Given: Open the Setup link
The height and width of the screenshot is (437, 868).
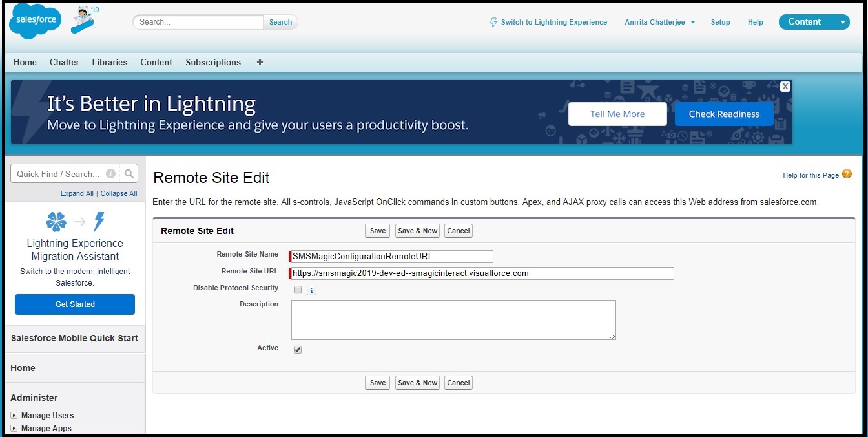Looking at the screenshot, I should tap(721, 22).
